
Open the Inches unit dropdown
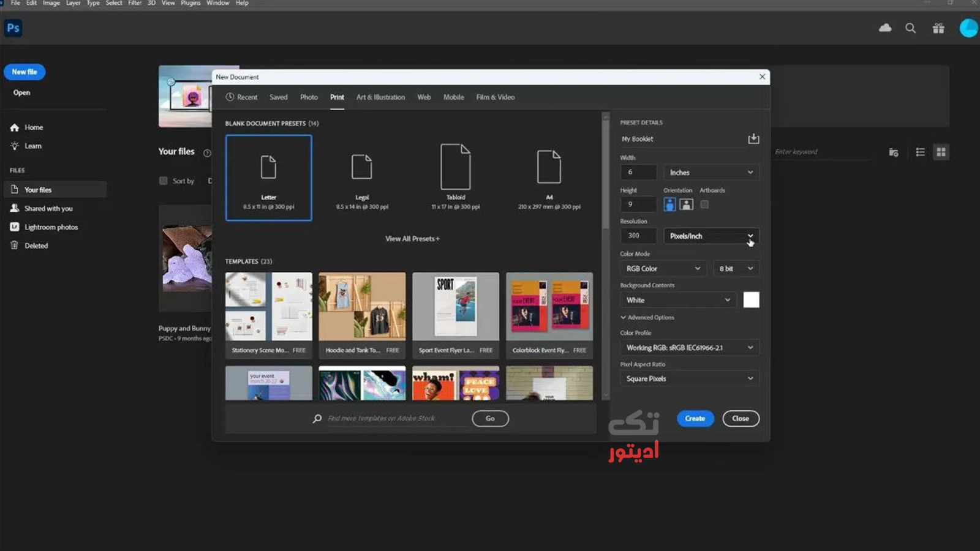point(711,173)
